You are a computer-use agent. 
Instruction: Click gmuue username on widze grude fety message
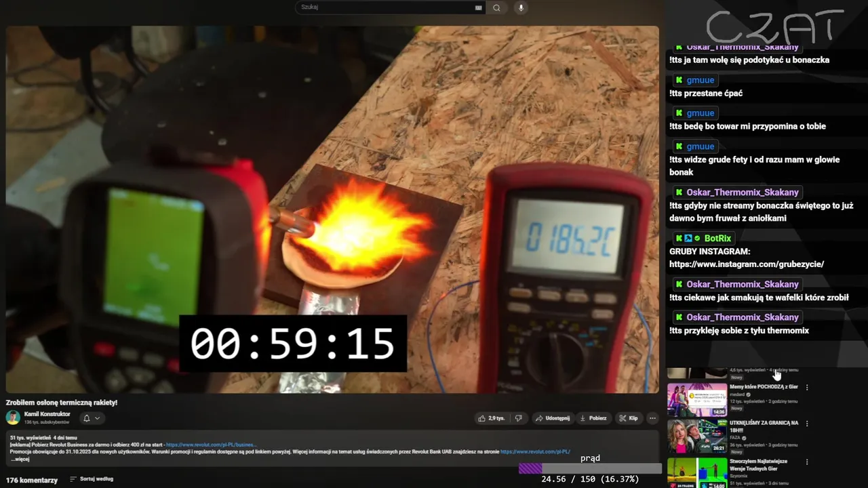(701, 146)
